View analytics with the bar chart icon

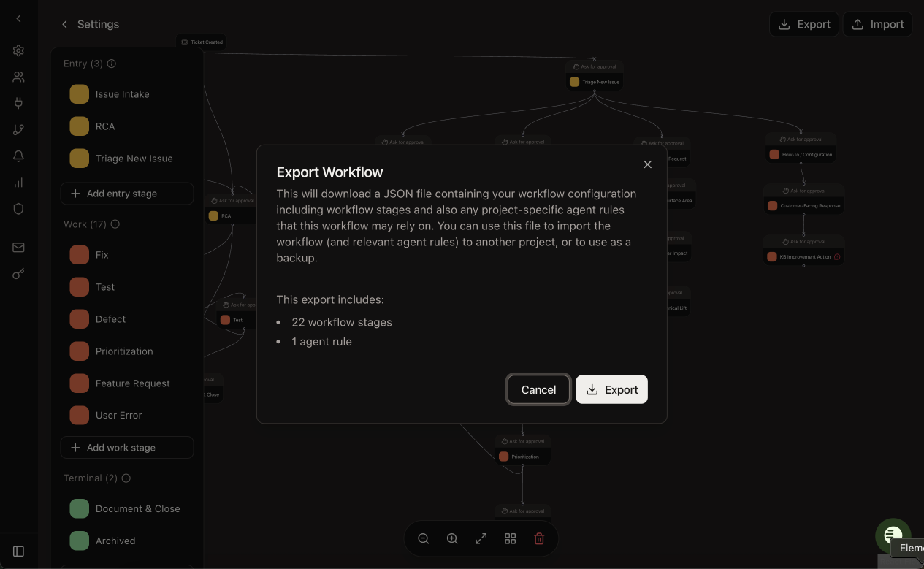pos(18,183)
